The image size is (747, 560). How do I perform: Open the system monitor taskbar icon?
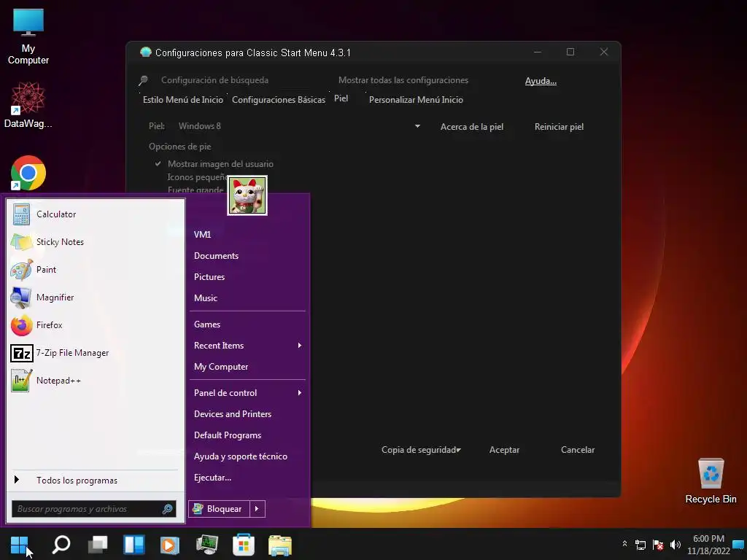(x=206, y=545)
